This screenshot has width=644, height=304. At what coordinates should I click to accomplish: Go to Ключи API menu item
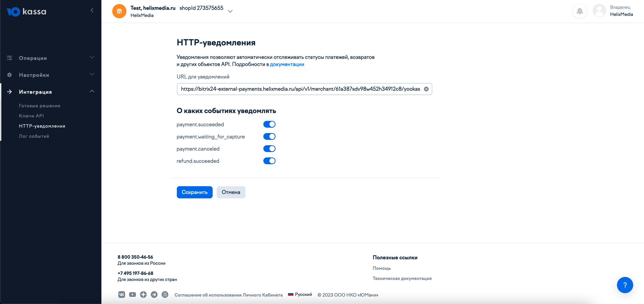click(31, 116)
